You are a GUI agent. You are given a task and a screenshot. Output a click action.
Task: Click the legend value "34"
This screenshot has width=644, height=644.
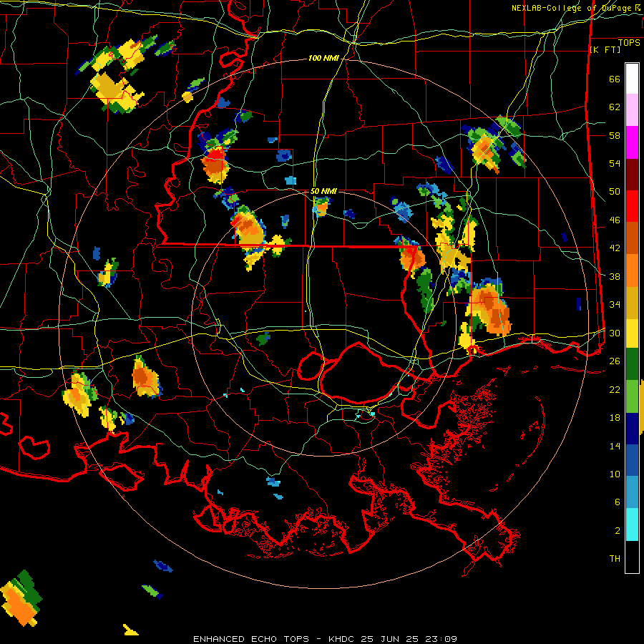click(x=615, y=305)
